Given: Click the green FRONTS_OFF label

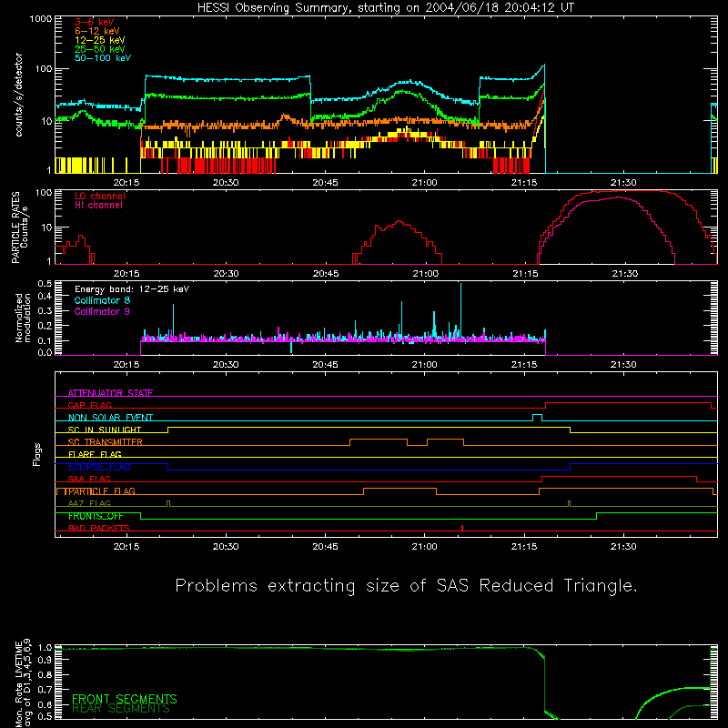Looking at the screenshot, I should point(96,516).
